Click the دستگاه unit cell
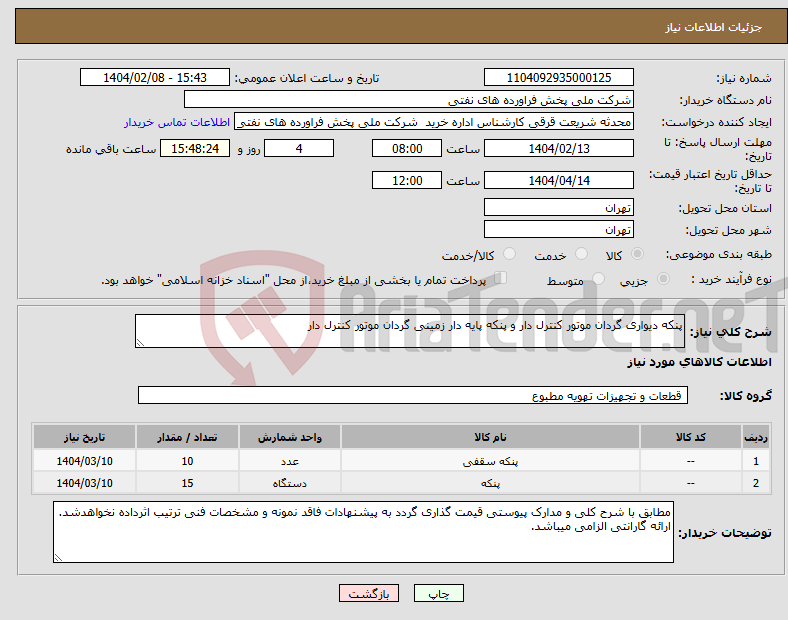 [x=290, y=483]
